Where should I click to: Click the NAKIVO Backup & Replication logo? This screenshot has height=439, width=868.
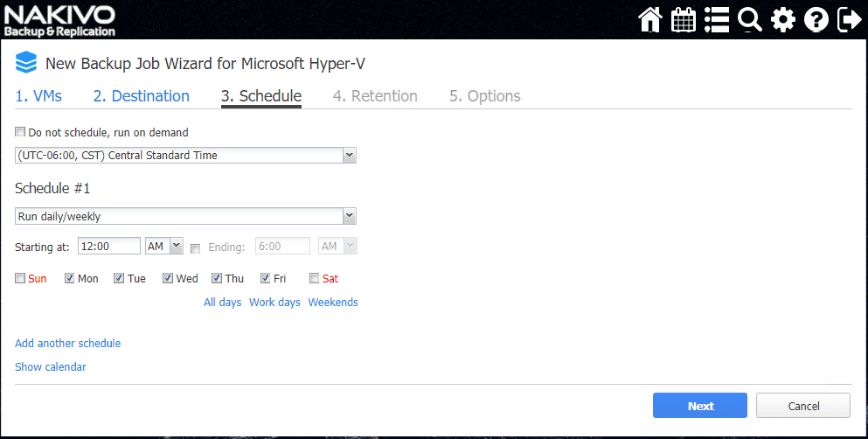pos(59,20)
